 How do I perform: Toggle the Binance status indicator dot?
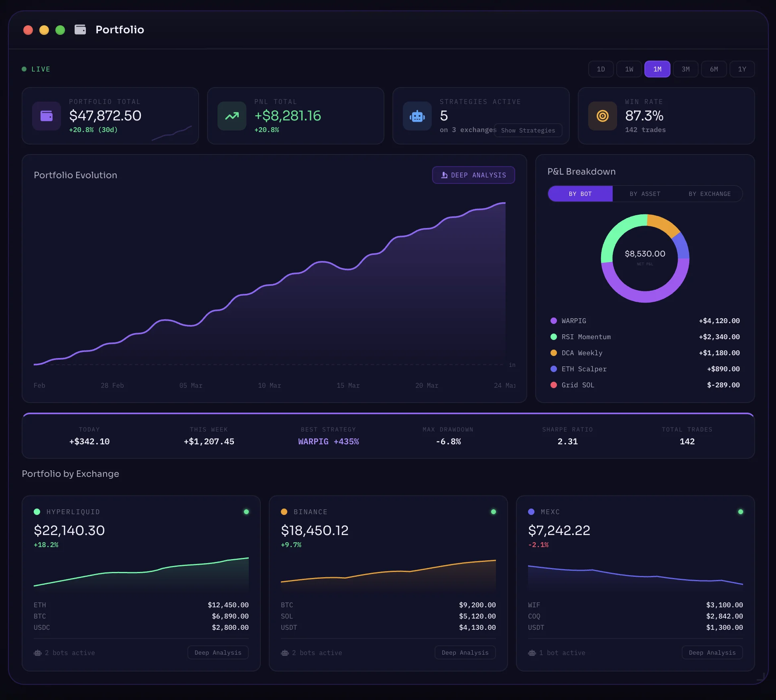pos(494,511)
